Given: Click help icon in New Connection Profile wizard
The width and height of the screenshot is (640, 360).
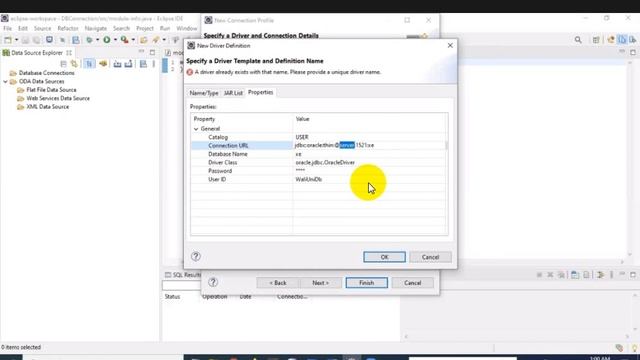Looking at the screenshot, I should (x=213, y=282).
